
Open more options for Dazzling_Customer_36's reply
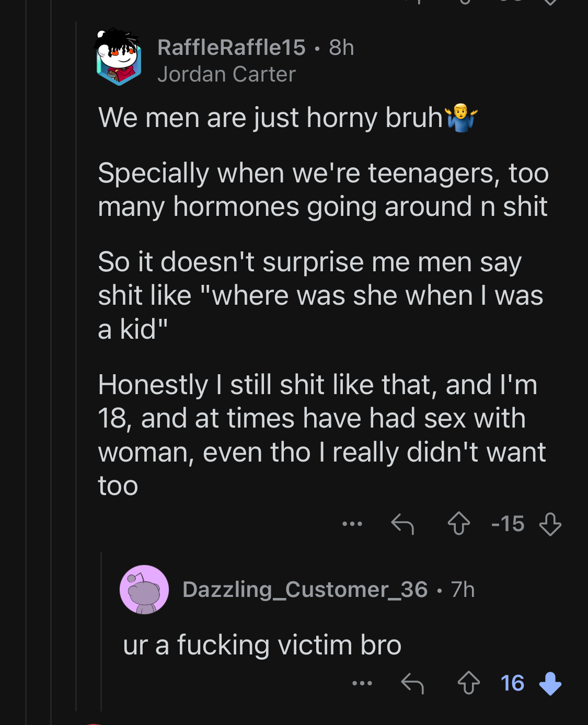click(x=362, y=683)
